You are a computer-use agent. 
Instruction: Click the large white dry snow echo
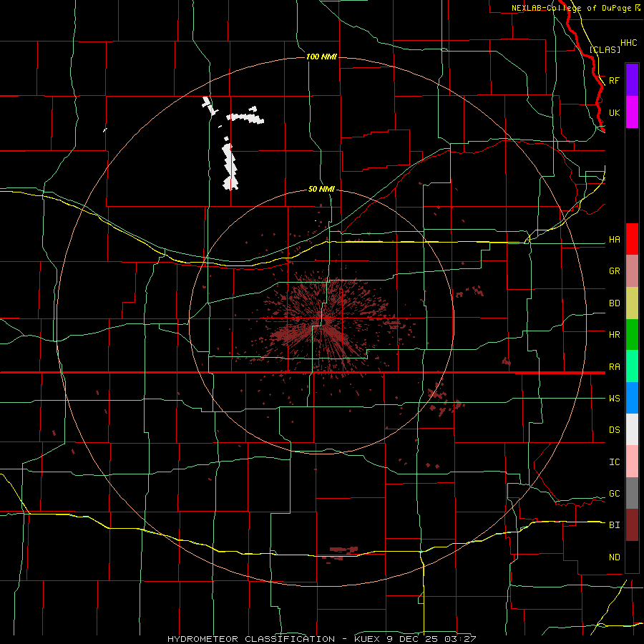[x=230, y=167]
